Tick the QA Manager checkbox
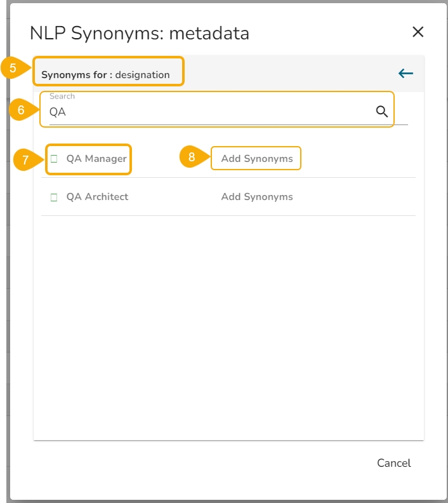Screen dimensions: 448x503 click(54, 159)
